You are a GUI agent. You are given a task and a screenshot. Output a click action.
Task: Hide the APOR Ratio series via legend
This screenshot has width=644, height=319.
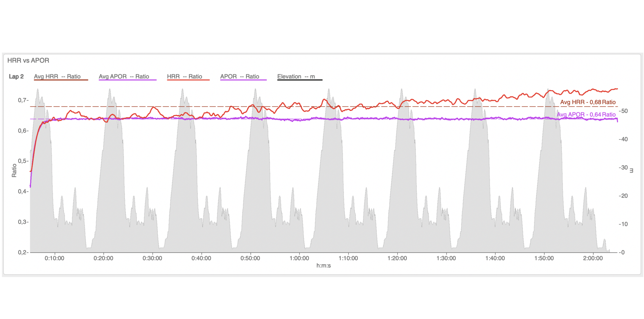(x=240, y=77)
